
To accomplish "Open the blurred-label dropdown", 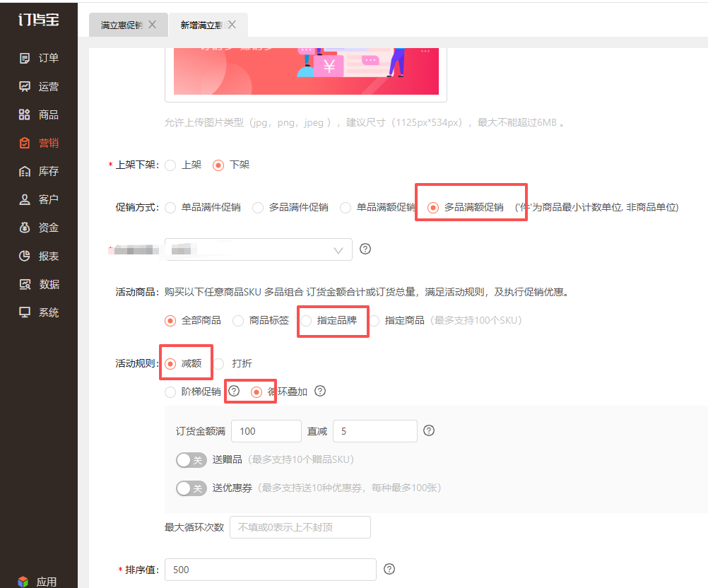I will 259,249.
